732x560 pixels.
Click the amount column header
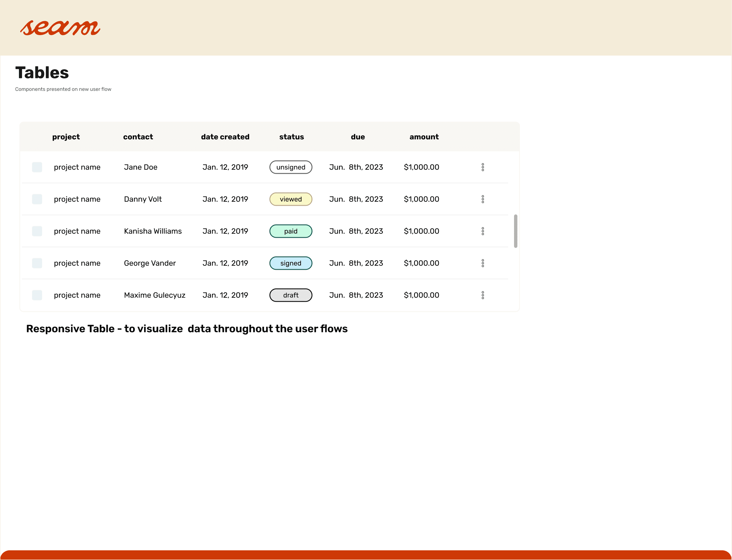[424, 137]
